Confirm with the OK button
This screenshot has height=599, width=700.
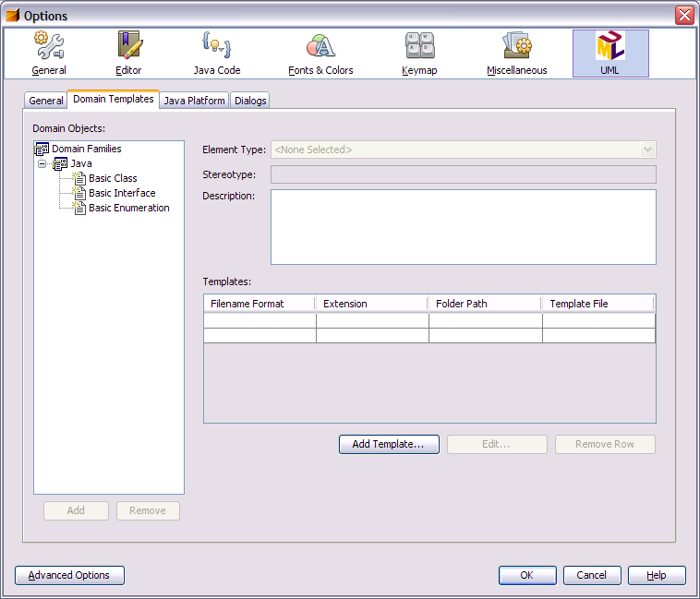click(x=527, y=575)
